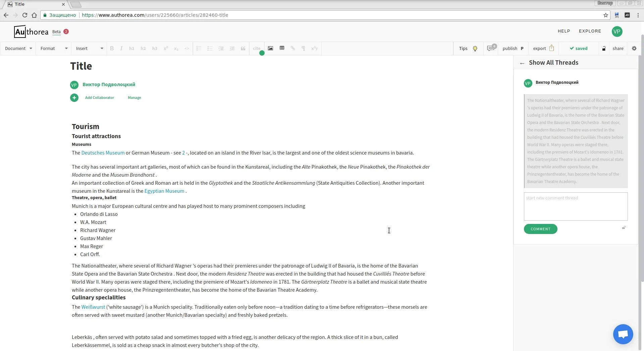Insert a table from toolbar
Image resolution: width=644 pixels, height=351 pixels.
click(282, 48)
